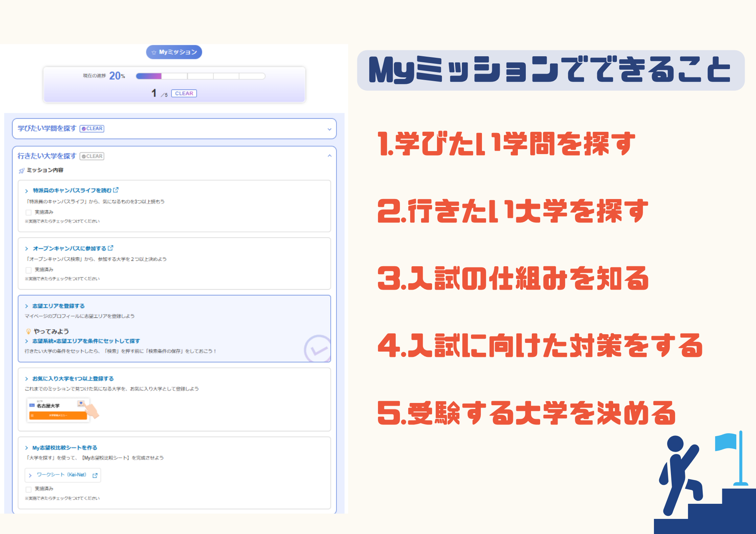756x534 pixels.
Task: Click the Myミッションでできること title banner
Action: pos(551,70)
